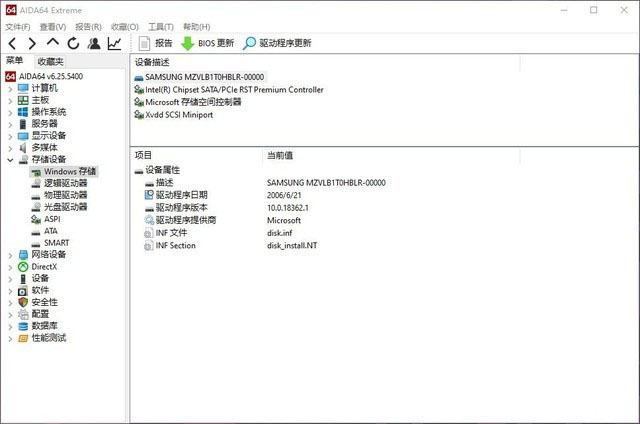The height and width of the screenshot is (424, 640).
Task: Expand the 软件 tree node
Action: [10, 291]
